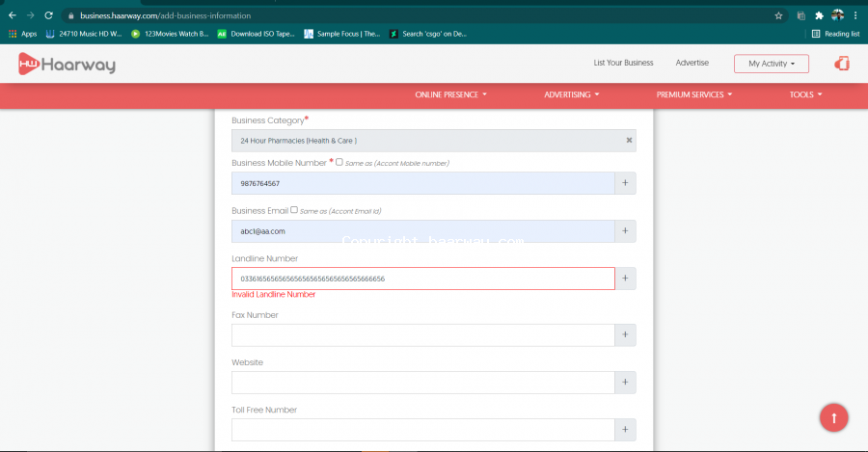868x452 pixels.
Task: Click the Haarway logo
Action: pos(67,64)
